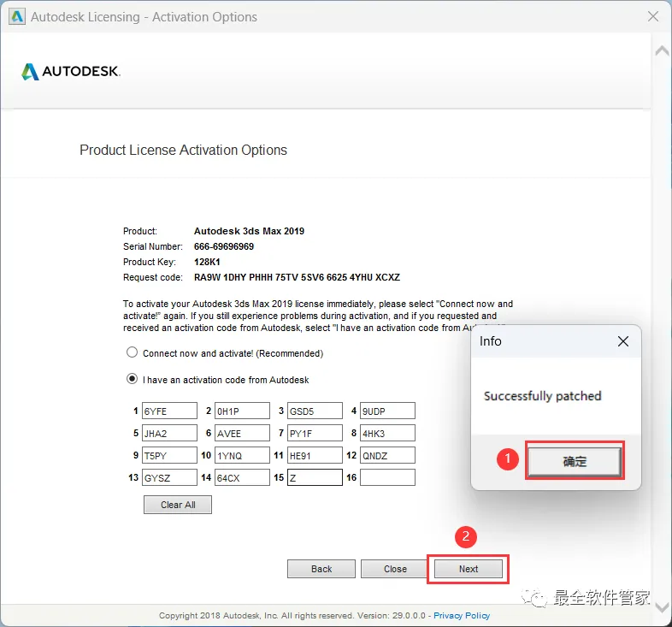Click empty activation field 16
Screen dimensions: 672x627
(387, 478)
